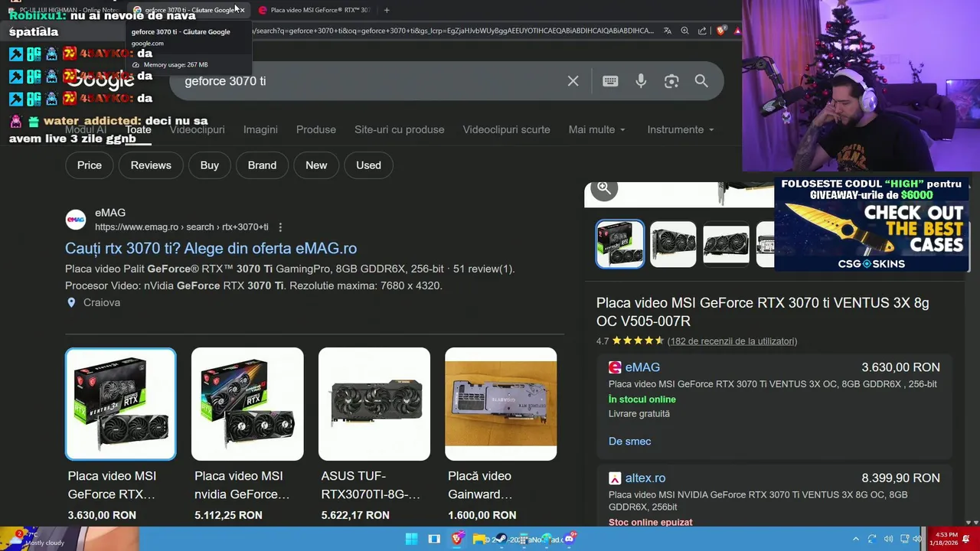
Task: Switch to the Produse tab
Action: [x=316, y=129]
